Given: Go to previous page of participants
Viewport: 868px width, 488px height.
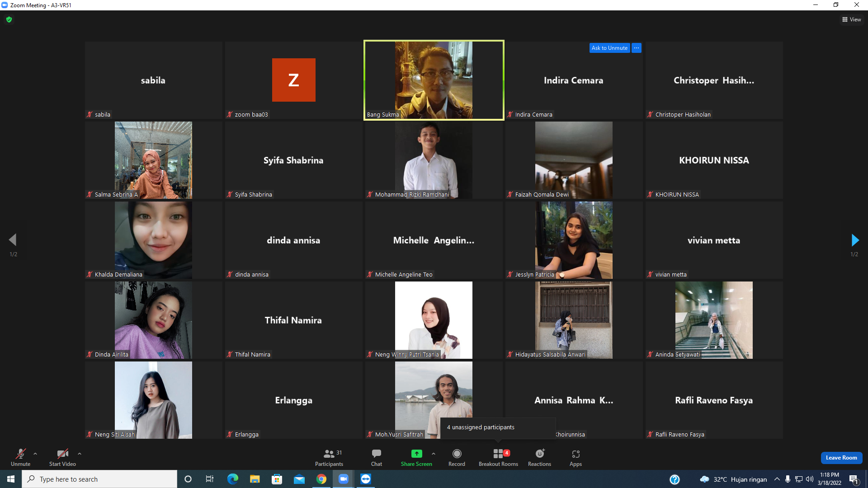Looking at the screenshot, I should [x=13, y=240].
